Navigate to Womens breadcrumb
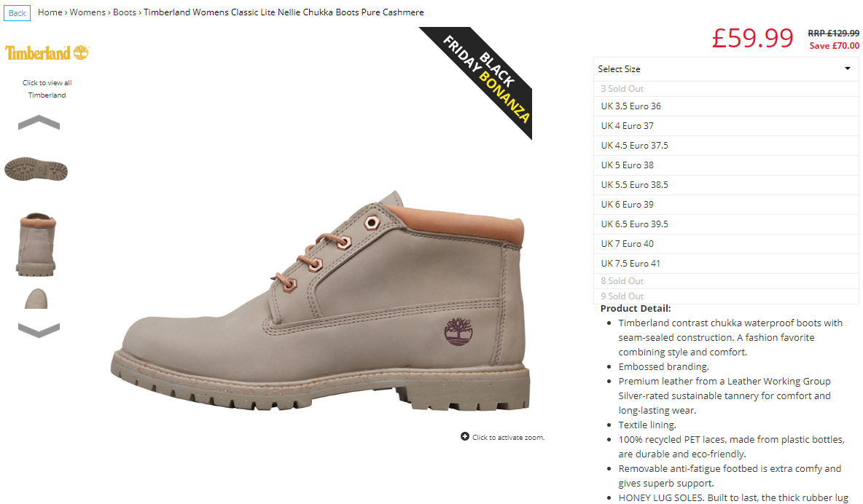 (x=87, y=12)
